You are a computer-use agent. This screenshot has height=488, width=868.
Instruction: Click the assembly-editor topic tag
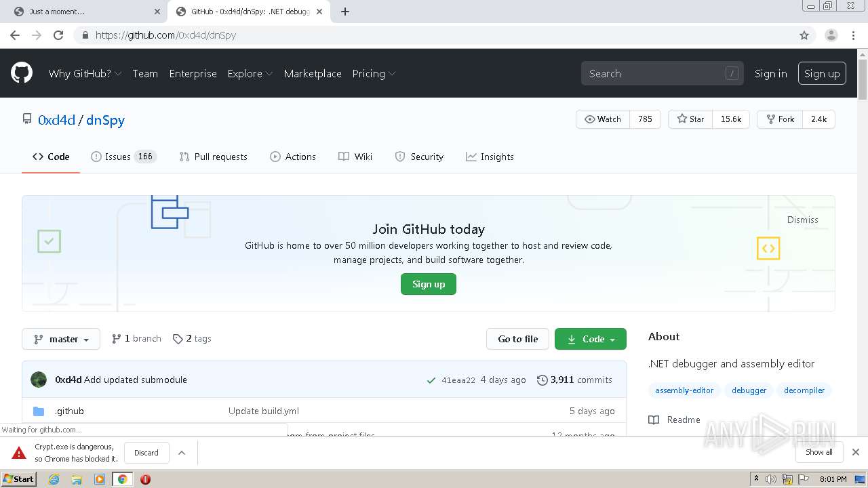[684, 390]
